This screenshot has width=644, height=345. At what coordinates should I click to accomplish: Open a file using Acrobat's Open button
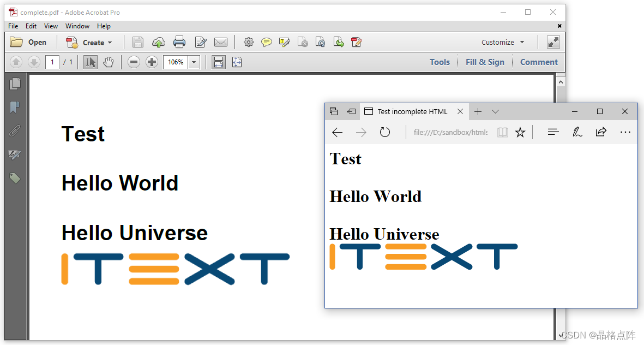(x=28, y=43)
